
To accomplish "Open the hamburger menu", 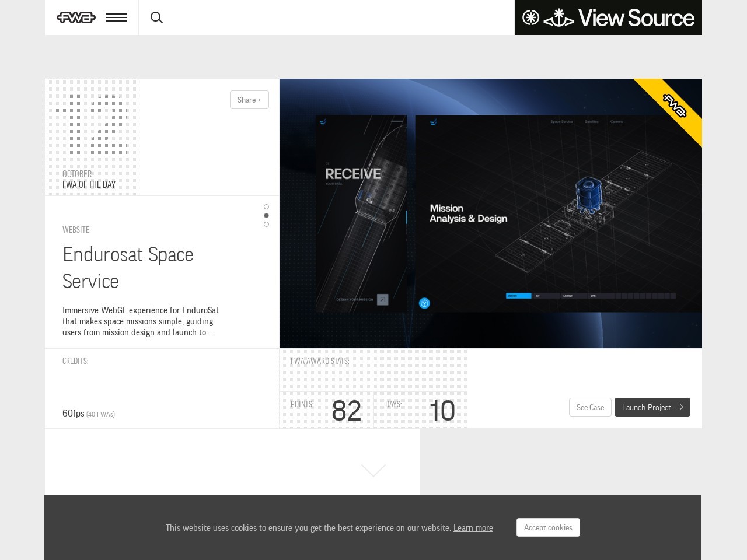I will click(116, 17).
